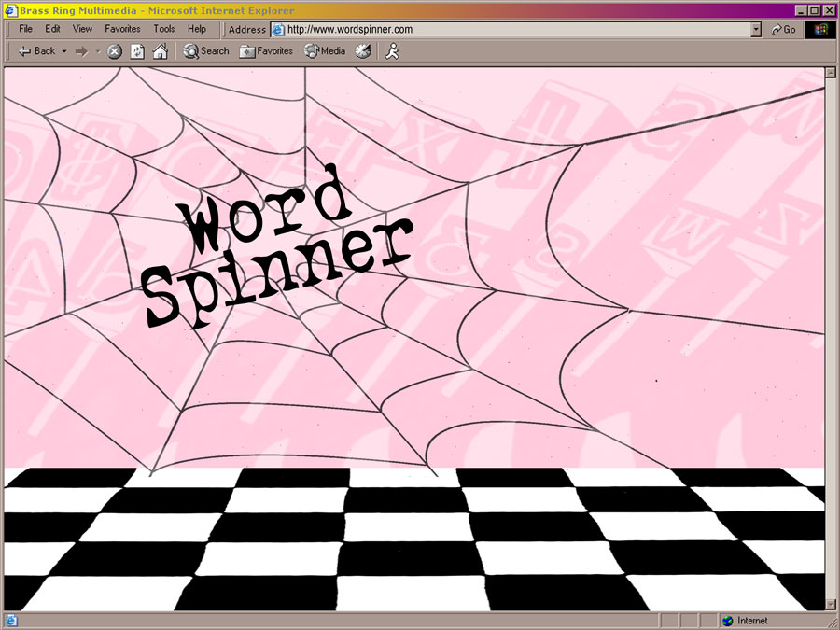This screenshot has width=840, height=630.
Task: Go to the Home page
Action: pyautogui.click(x=160, y=51)
